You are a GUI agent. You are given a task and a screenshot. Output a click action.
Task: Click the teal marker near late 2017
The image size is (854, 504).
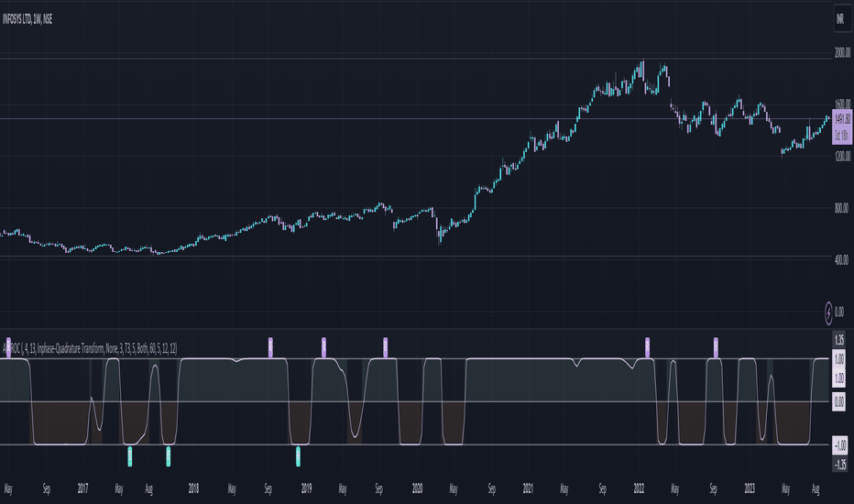(169, 456)
